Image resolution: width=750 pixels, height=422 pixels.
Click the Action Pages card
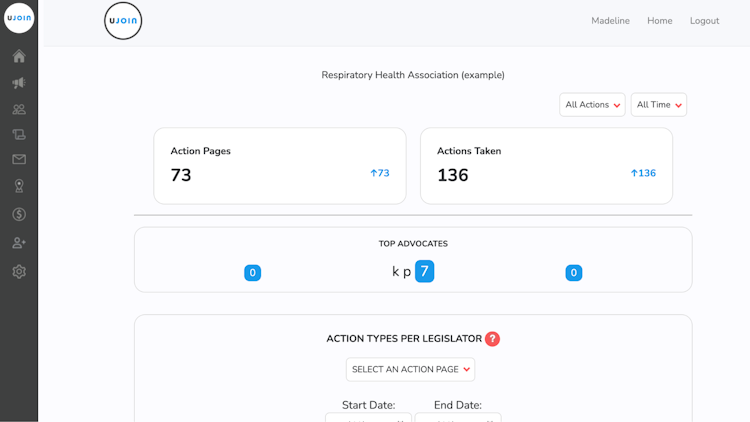click(280, 166)
